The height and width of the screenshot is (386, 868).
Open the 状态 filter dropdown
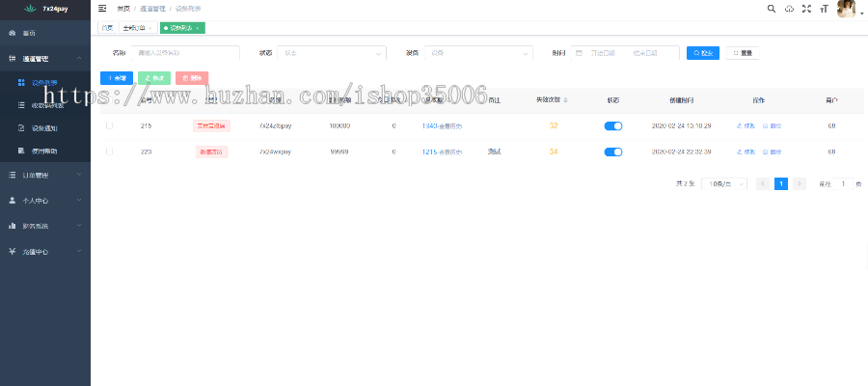[332, 53]
